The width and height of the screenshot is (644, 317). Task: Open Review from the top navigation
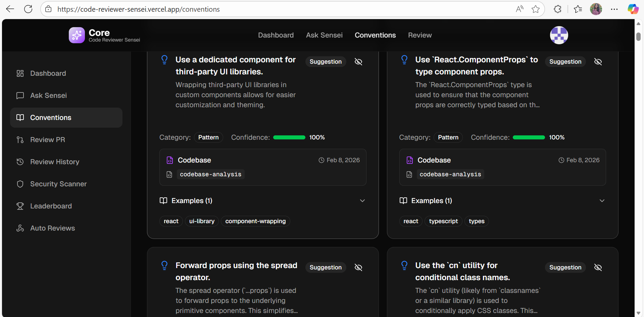tap(419, 35)
